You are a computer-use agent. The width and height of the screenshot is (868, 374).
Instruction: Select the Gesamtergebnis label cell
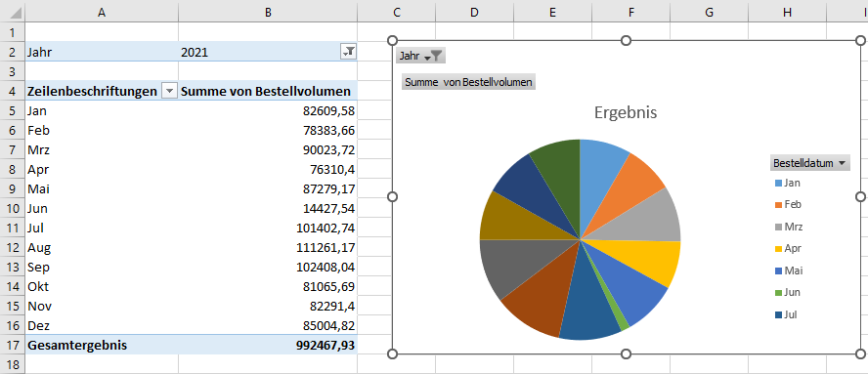point(102,346)
